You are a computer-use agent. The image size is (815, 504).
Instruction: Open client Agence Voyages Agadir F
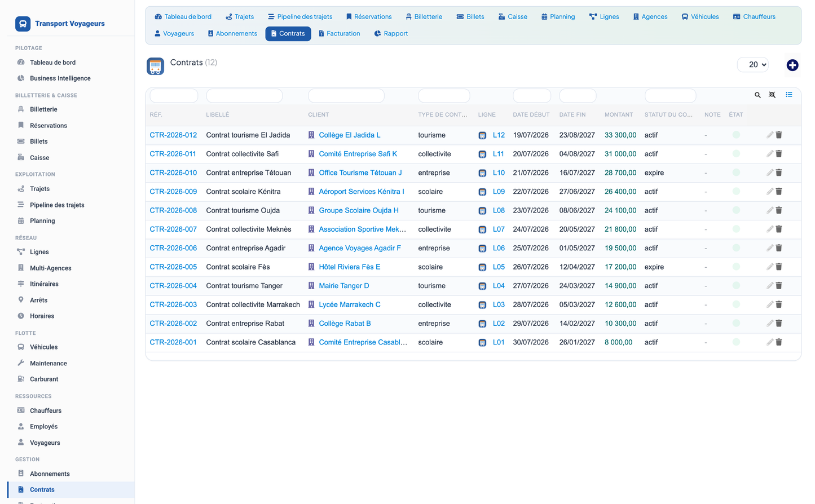(360, 248)
